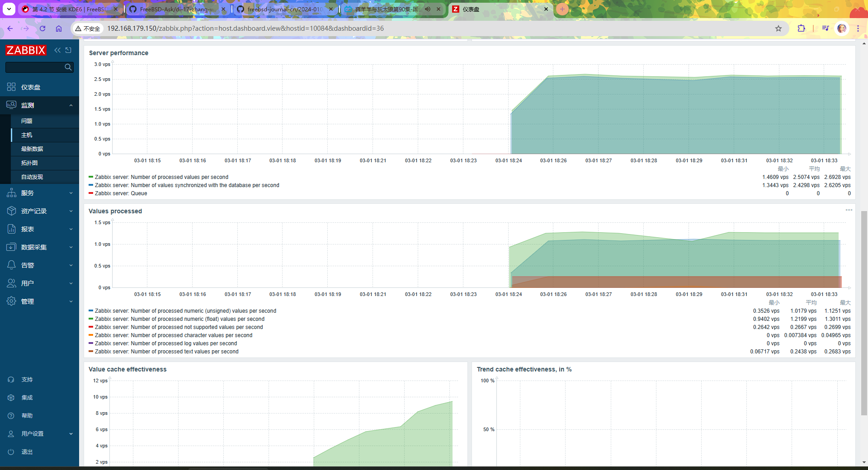Image resolution: width=868 pixels, height=470 pixels.
Task: Expand the 用户设置 menu
Action: point(39,434)
